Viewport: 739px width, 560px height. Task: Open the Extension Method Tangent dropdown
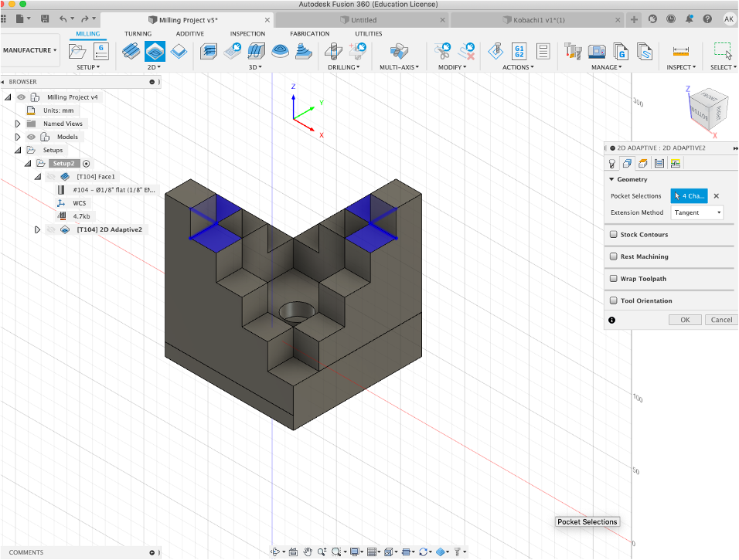pos(696,212)
